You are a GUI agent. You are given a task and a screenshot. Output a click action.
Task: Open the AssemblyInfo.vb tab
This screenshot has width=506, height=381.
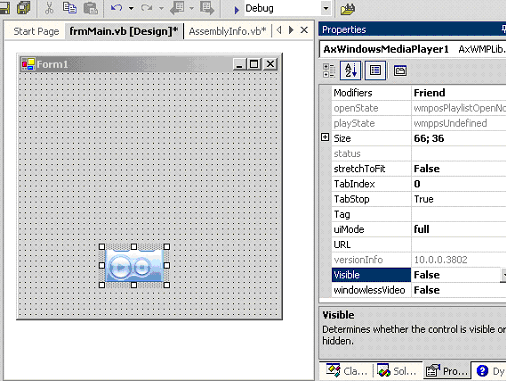(227, 31)
